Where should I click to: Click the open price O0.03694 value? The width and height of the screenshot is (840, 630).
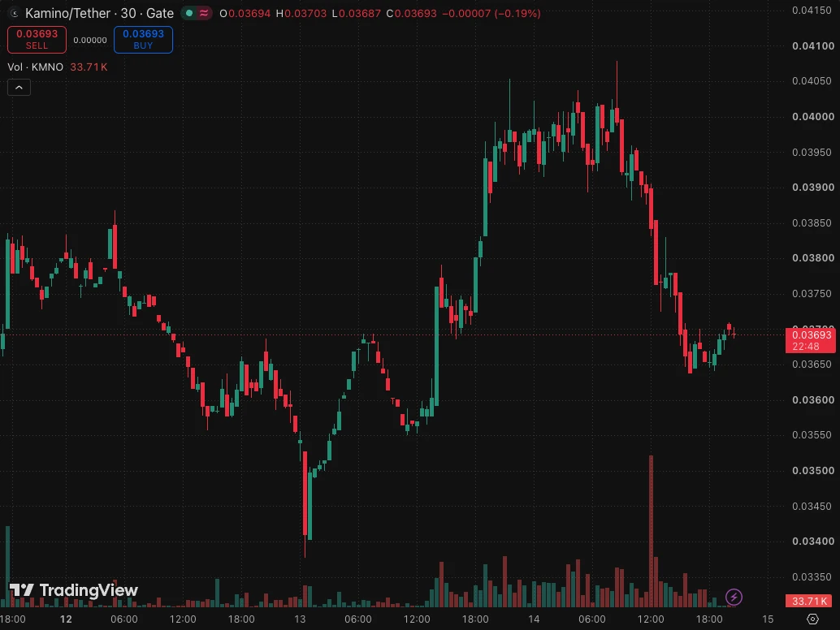245,13
